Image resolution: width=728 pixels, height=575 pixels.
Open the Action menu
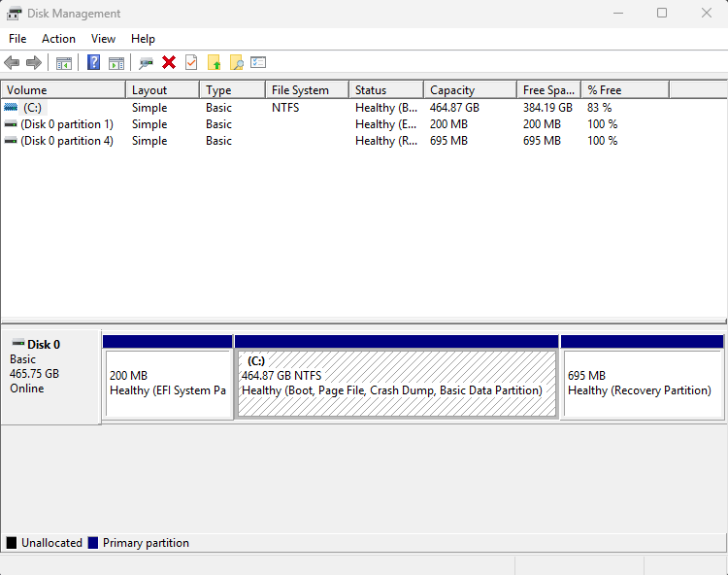(58, 39)
